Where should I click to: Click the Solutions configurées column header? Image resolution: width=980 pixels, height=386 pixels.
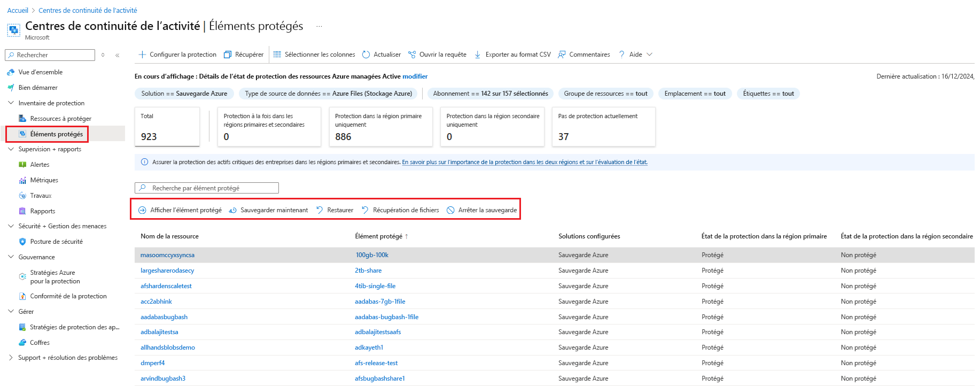pos(589,236)
